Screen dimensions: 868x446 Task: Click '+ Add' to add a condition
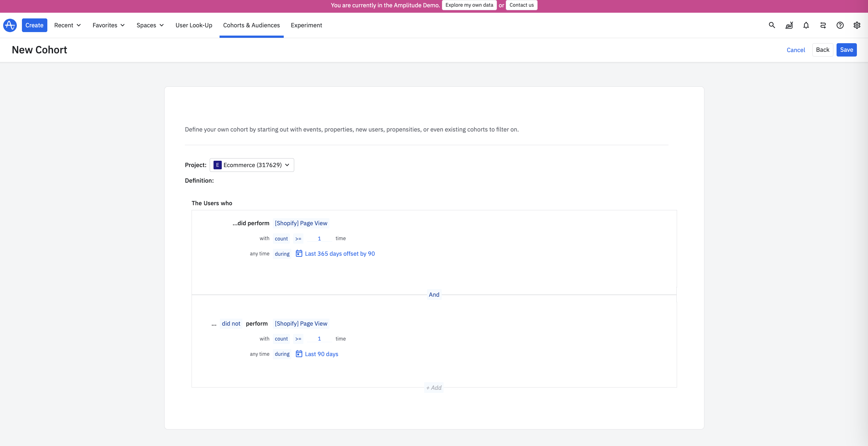point(434,388)
